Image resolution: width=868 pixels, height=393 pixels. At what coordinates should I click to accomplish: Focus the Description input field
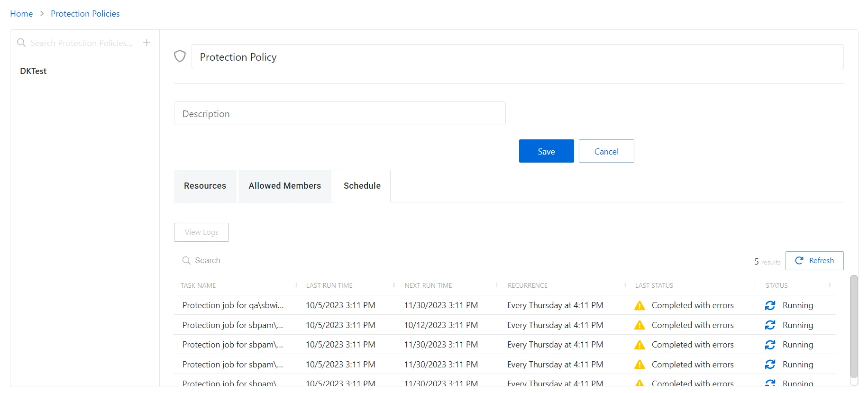pos(339,113)
